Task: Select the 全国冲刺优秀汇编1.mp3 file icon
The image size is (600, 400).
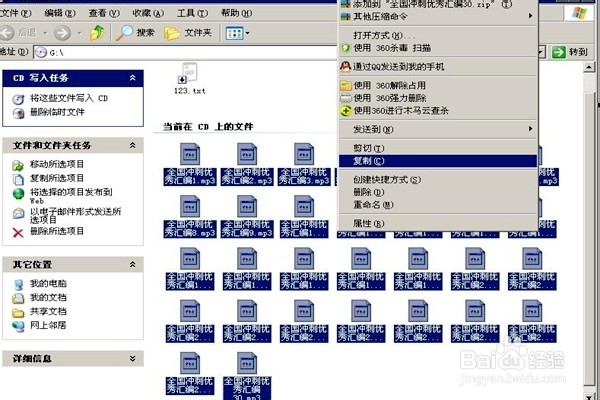Action: click(x=190, y=153)
